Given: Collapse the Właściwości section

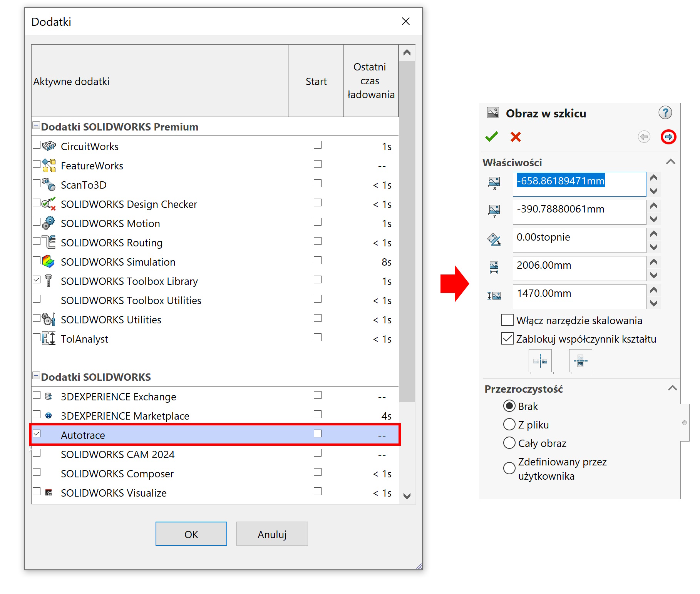Looking at the screenshot, I should tap(671, 162).
